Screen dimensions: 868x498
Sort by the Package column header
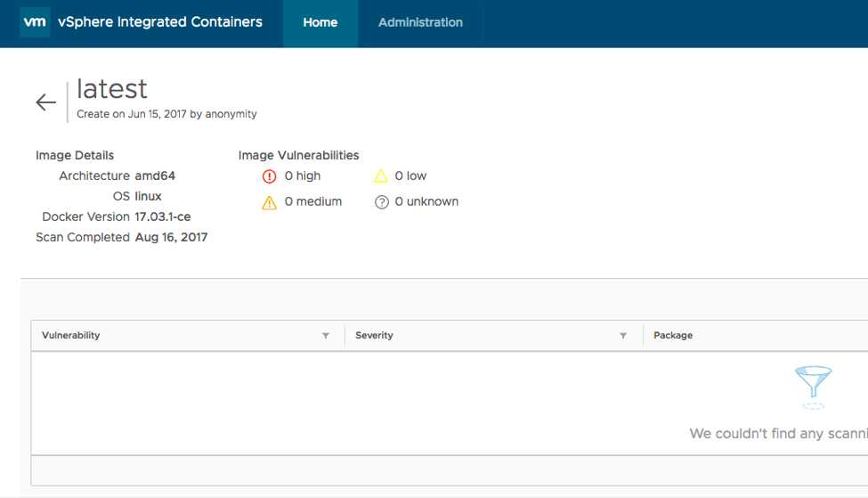pyautogui.click(x=673, y=335)
